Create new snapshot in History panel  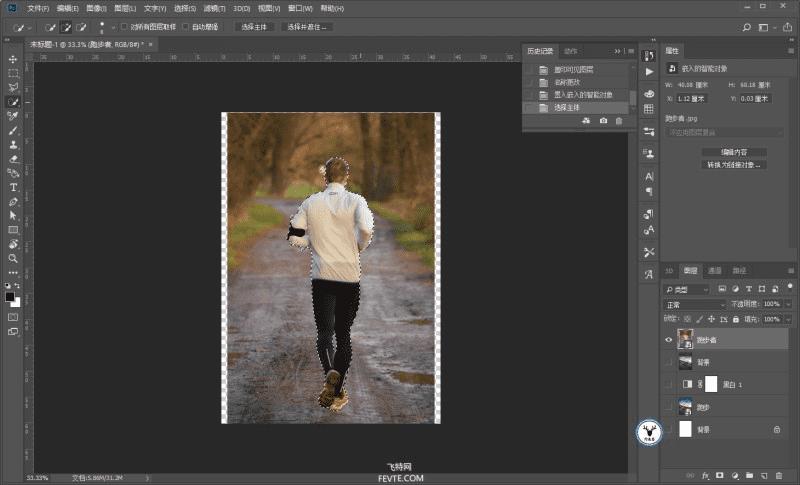click(603, 121)
